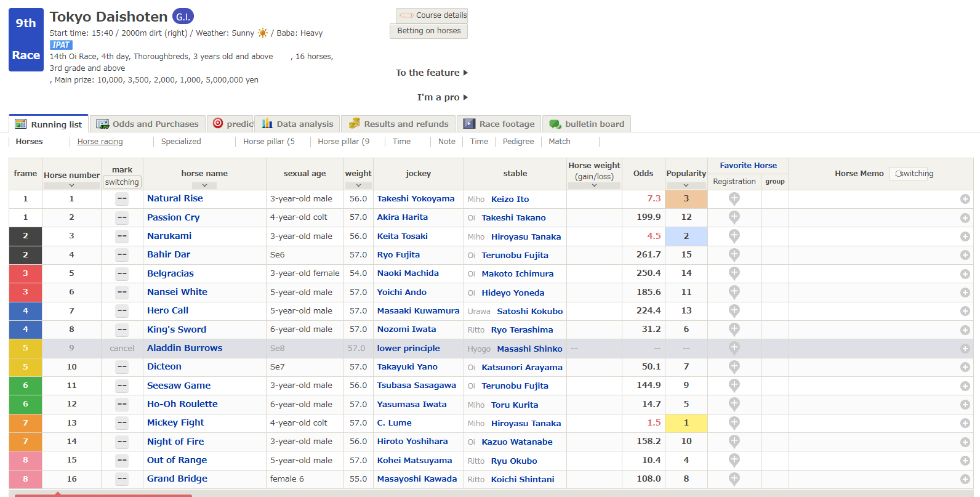
Task: Open the mark dropdown for Grand Bridge
Action: click(x=122, y=479)
